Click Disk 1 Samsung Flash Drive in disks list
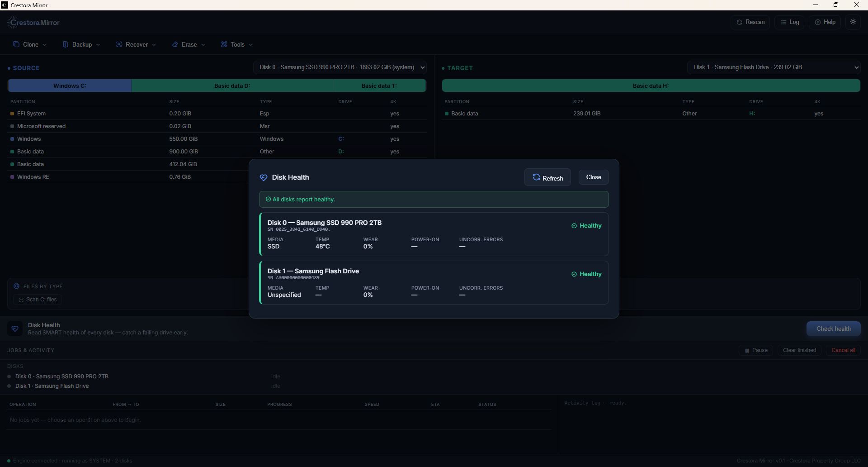Viewport: 868px width, 467px height. coord(52,386)
